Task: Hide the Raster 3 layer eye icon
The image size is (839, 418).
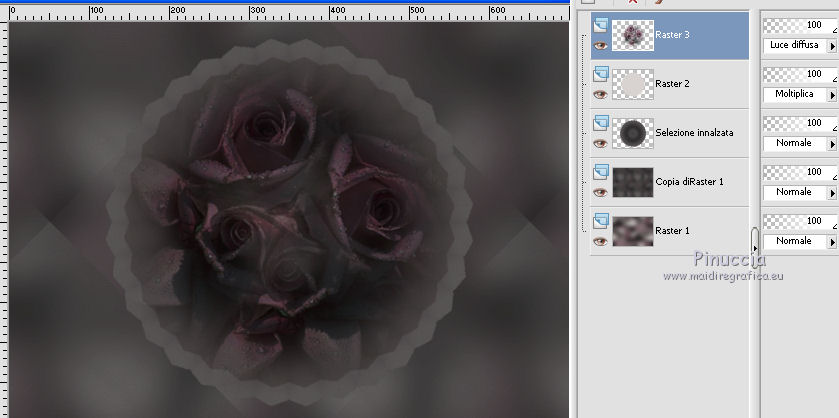Action: click(600, 45)
